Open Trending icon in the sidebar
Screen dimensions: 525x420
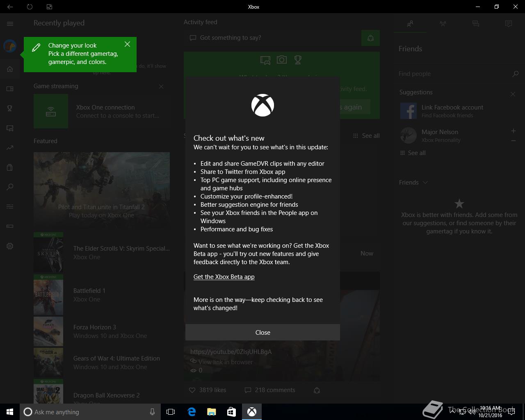pos(10,148)
